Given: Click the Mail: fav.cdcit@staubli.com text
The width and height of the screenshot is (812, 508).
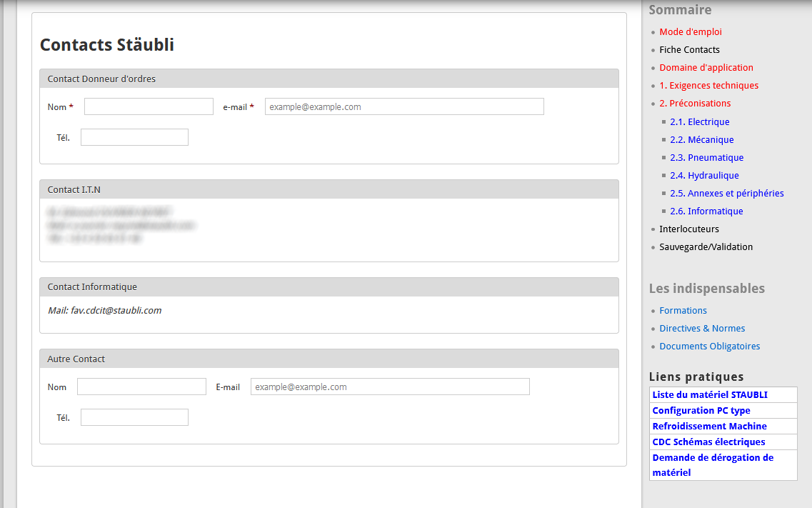Looking at the screenshot, I should click(x=104, y=311).
